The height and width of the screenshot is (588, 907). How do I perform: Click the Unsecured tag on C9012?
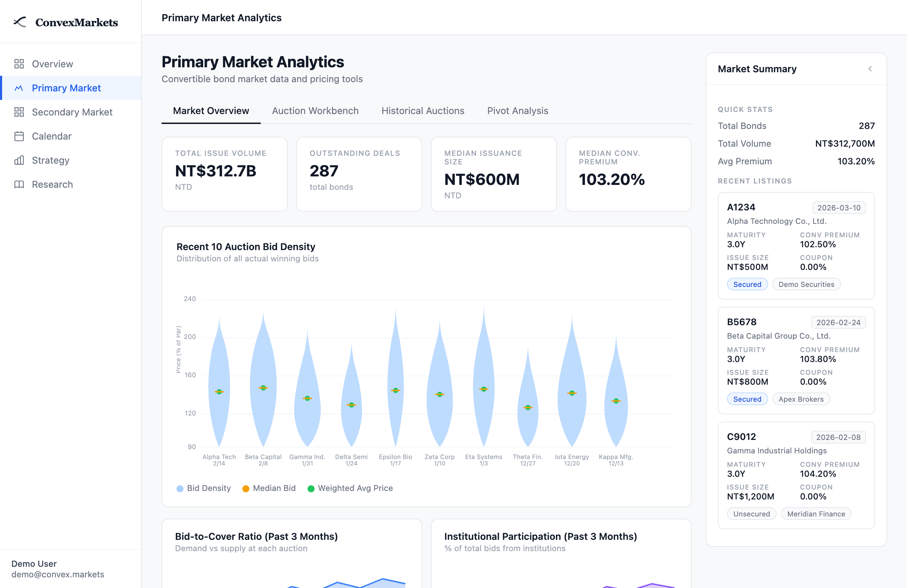pyautogui.click(x=751, y=514)
